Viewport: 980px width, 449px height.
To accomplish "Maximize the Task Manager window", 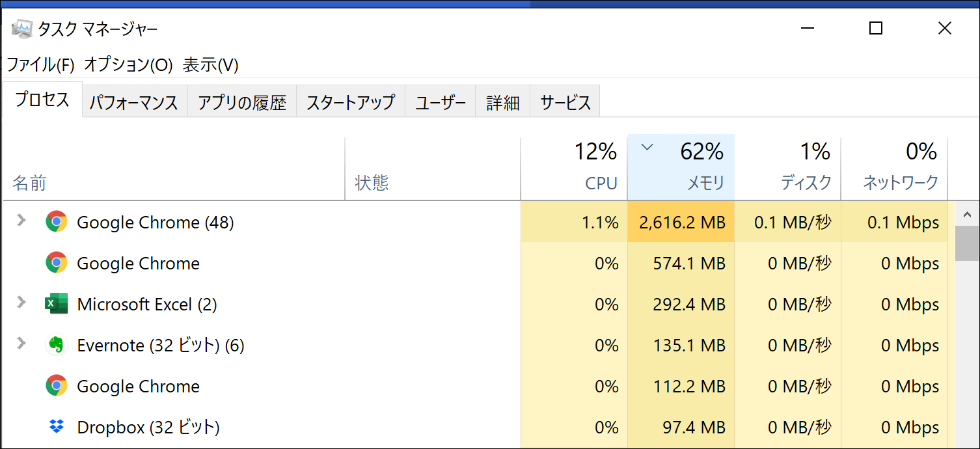I will 876,28.
